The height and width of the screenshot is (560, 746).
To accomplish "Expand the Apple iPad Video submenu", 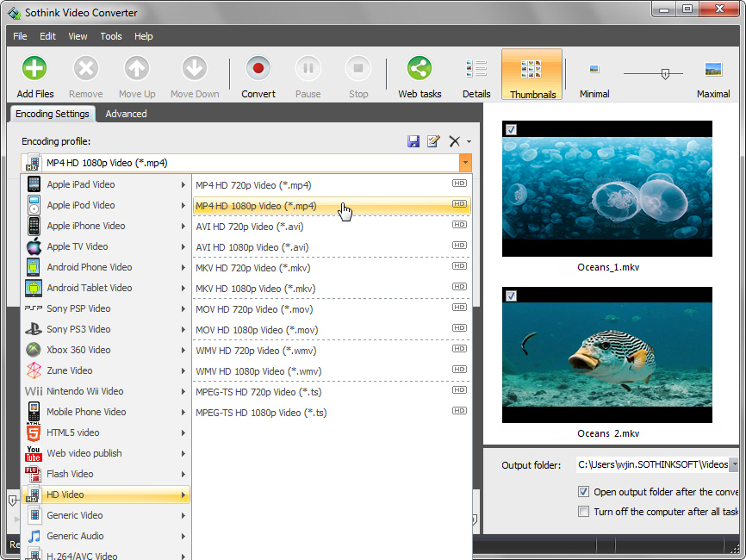I will 105,184.
